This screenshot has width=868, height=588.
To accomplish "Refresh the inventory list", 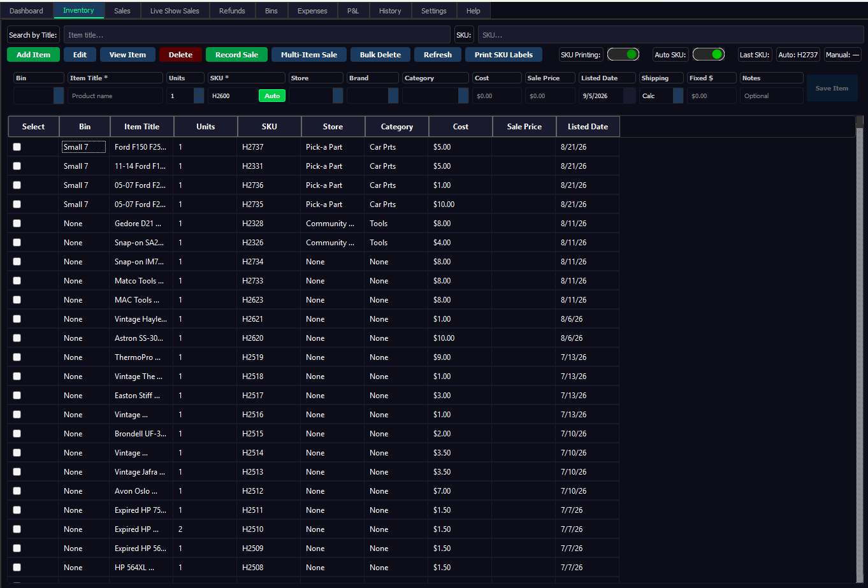I will pyautogui.click(x=438, y=55).
